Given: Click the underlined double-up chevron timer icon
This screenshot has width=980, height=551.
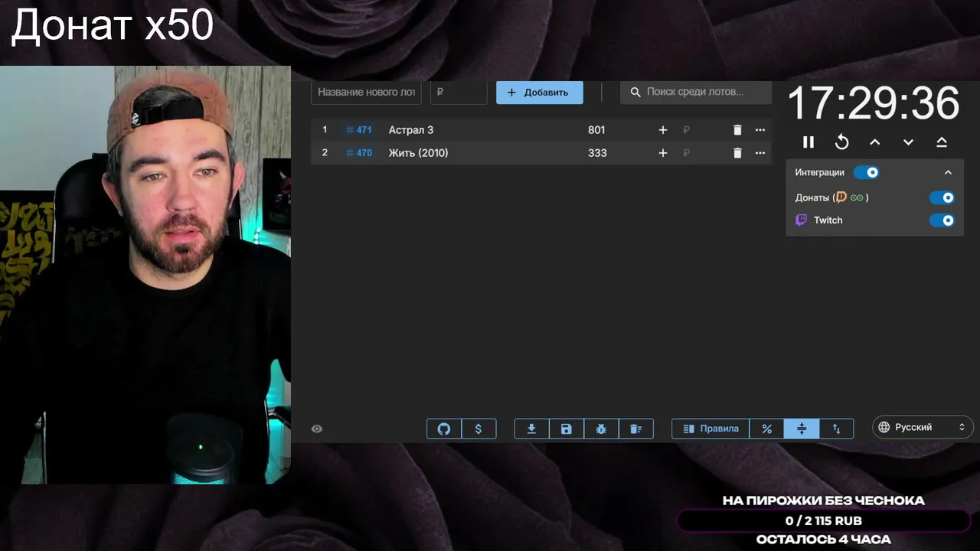Looking at the screenshot, I should [x=942, y=142].
